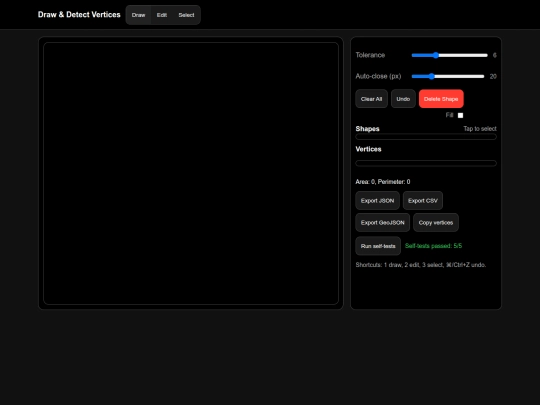540x405 pixels.
Task: Switch to Select mode
Action: [x=186, y=15]
